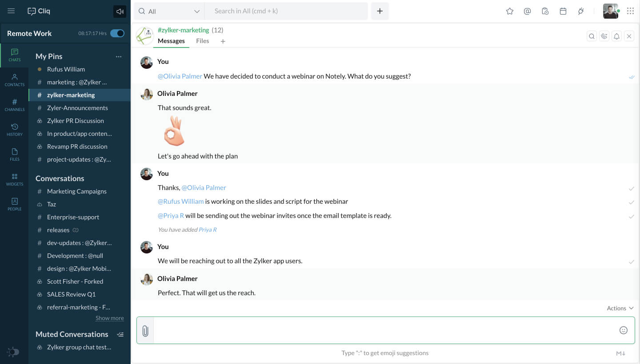Image resolution: width=640 pixels, height=364 pixels.
Task: Click the message input box
Action: (385, 330)
